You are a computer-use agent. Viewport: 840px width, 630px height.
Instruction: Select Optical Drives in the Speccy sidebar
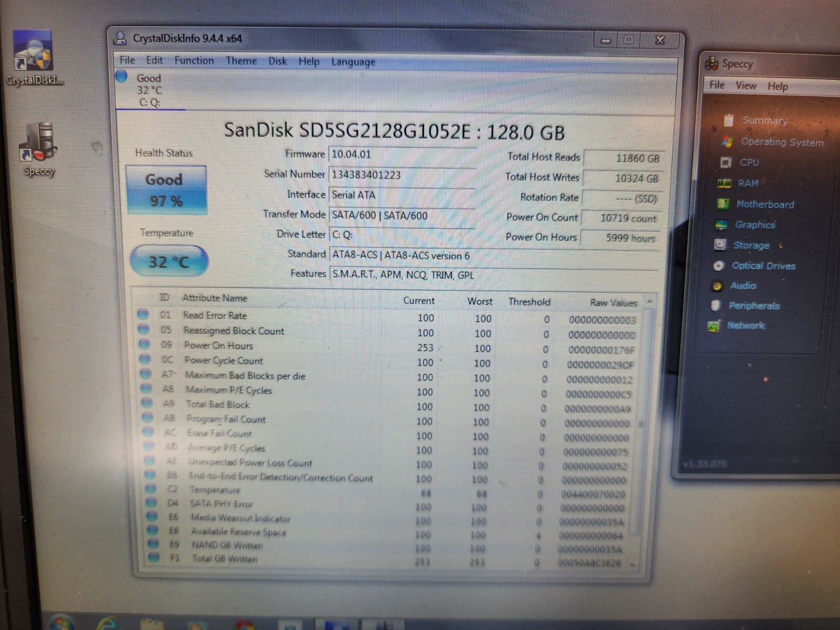763,266
